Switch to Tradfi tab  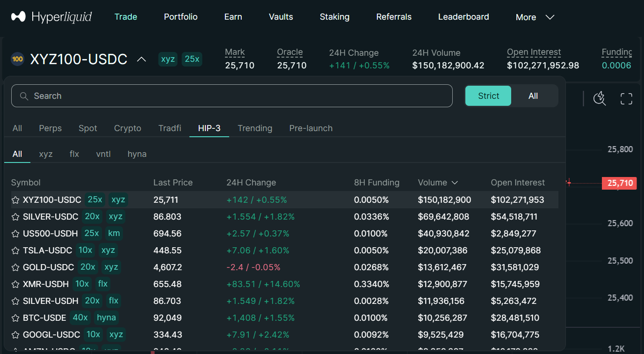170,128
